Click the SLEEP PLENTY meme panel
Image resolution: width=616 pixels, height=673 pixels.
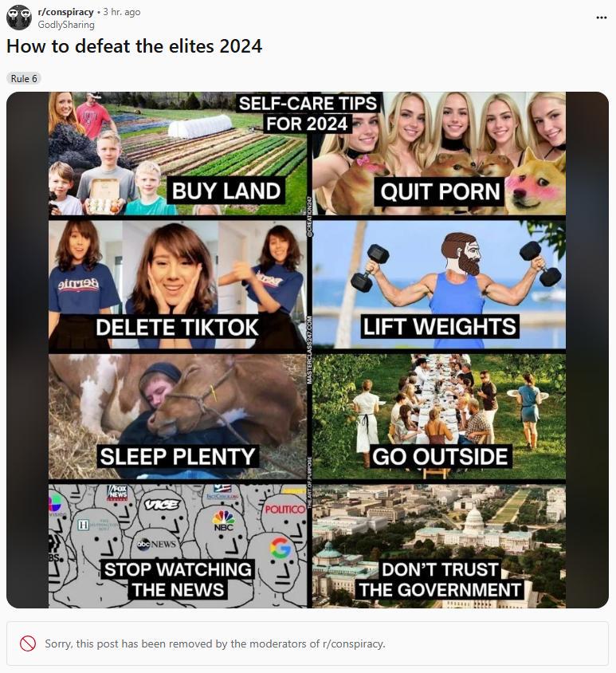pos(178,416)
